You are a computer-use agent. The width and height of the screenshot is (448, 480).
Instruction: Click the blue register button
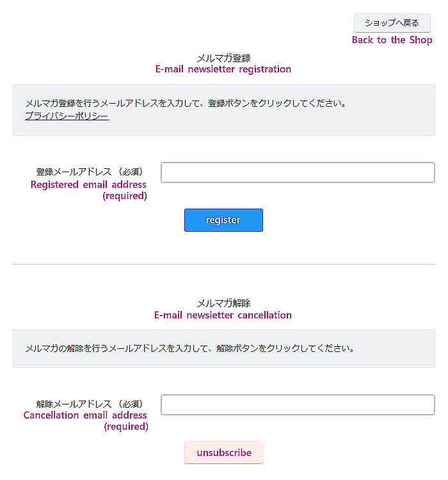coord(223,220)
